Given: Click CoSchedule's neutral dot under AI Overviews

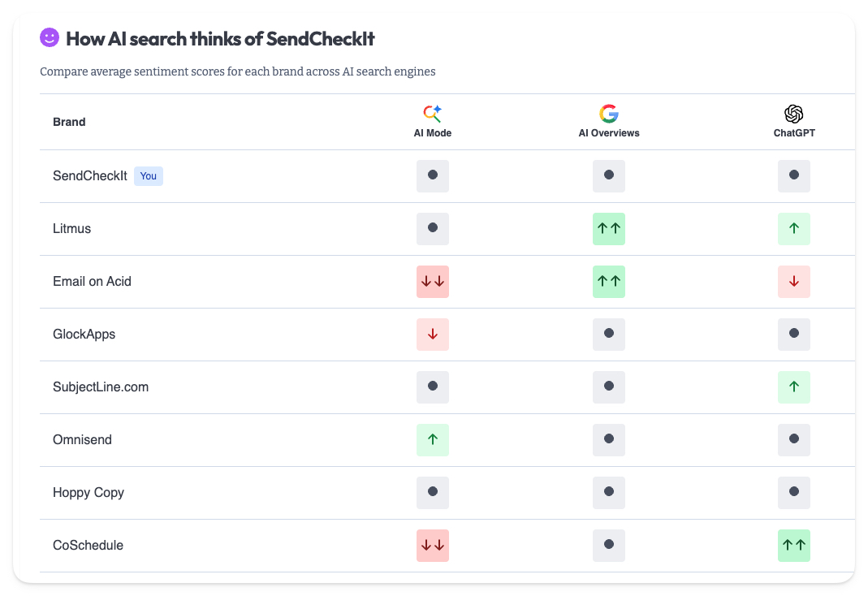Looking at the screenshot, I should pyautogui.click(x=608, y=545).
